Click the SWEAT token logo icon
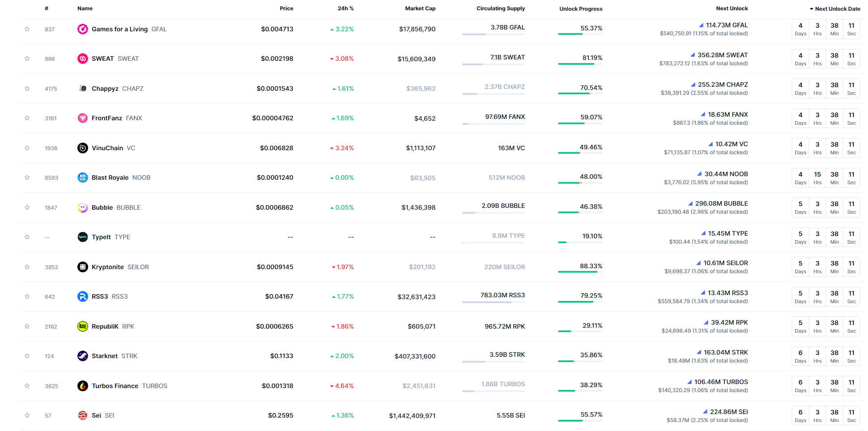Screen dimensions: 868x431 (x=82, y=59)
